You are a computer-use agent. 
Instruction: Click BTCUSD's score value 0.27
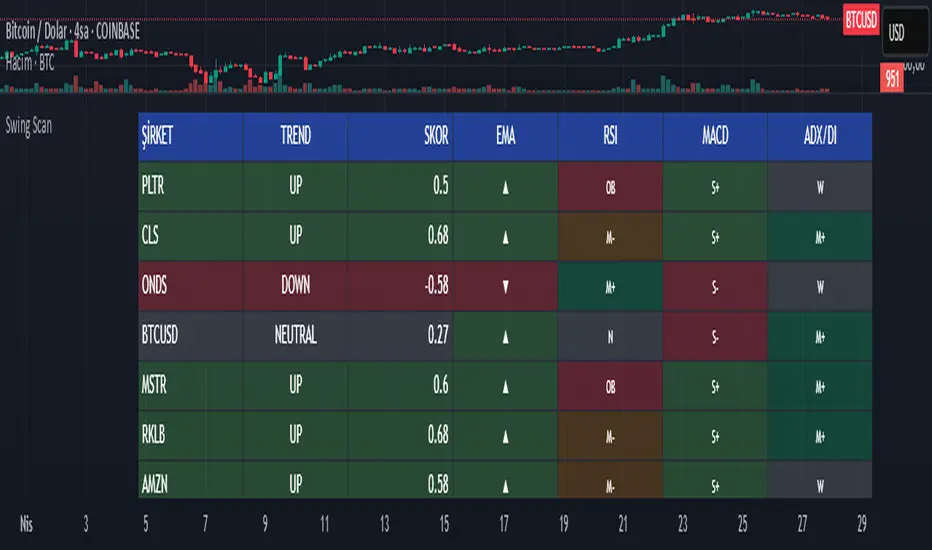pyautogui.click(x=438, y=336)
